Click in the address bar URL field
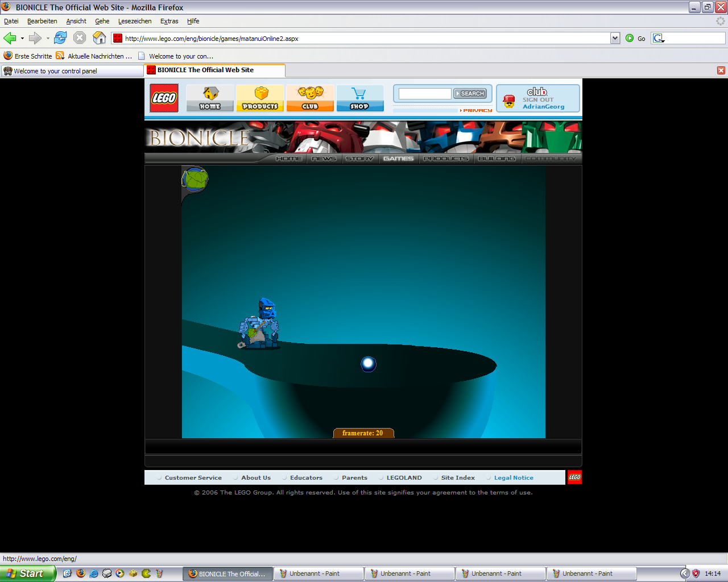 [366, 39]
